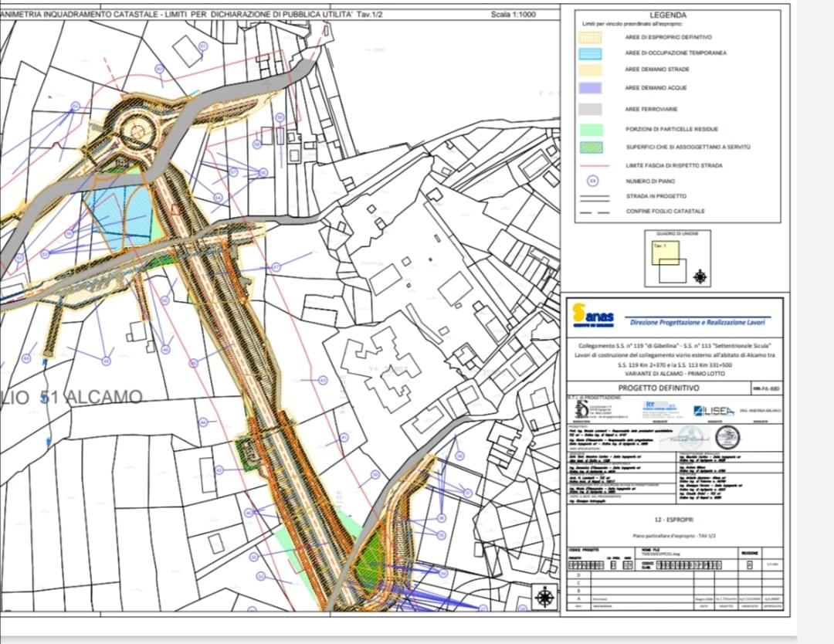Click the 'NUMERO DI PIANO' legend label
This screenshot has width=834, height=644.
tap(651, 181)
